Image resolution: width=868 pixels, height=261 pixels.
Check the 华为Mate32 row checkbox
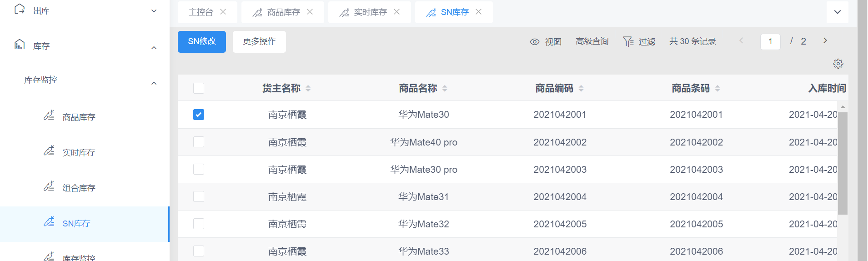(199, 224)
